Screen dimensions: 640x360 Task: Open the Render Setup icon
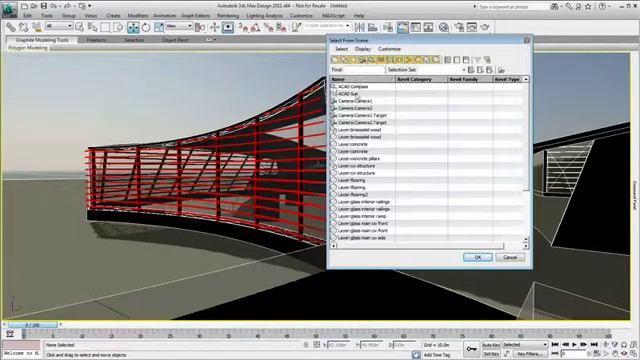coord(459,27)
